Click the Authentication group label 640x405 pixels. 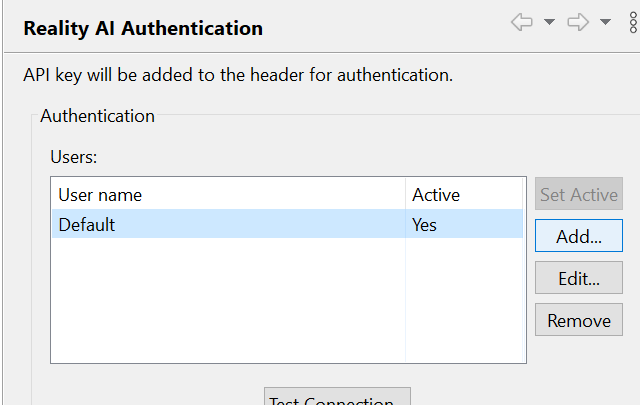(x=97, y=116)
